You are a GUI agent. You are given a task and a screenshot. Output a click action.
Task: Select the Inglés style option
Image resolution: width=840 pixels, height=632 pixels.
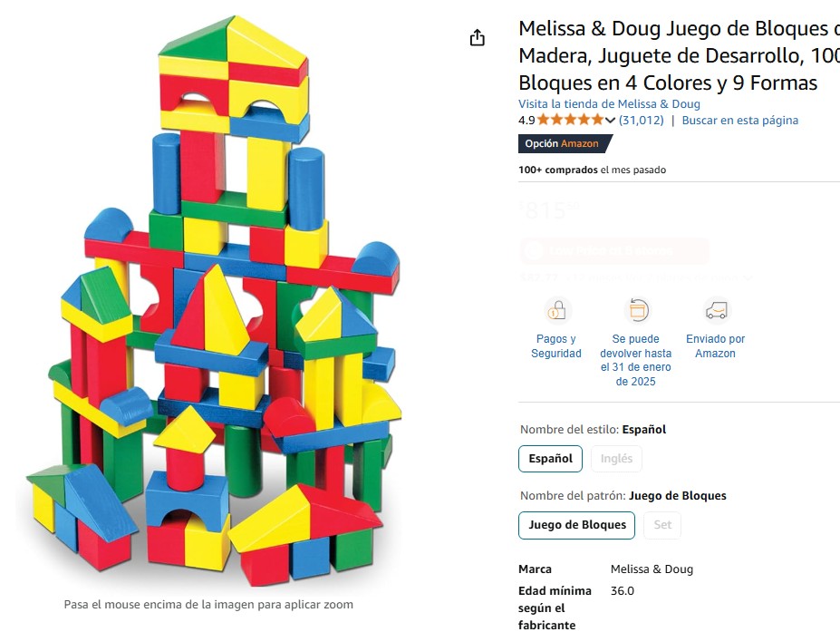pyautogui.click(x=616, y=459)
